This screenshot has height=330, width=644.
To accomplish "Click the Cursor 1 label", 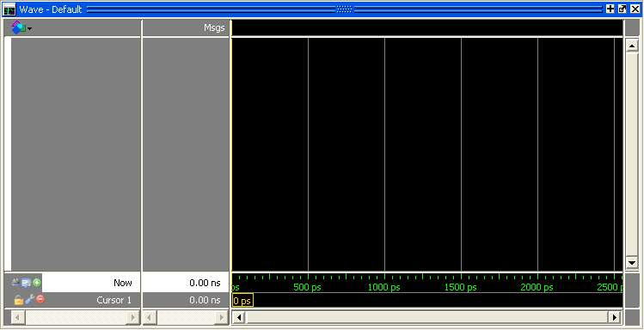I will tap(113, 300).
